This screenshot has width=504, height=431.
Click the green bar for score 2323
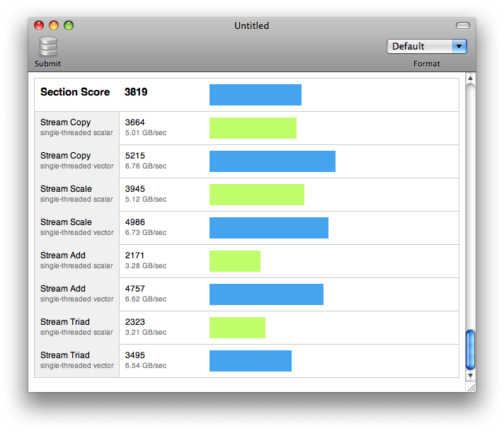[x=238, y=328]
